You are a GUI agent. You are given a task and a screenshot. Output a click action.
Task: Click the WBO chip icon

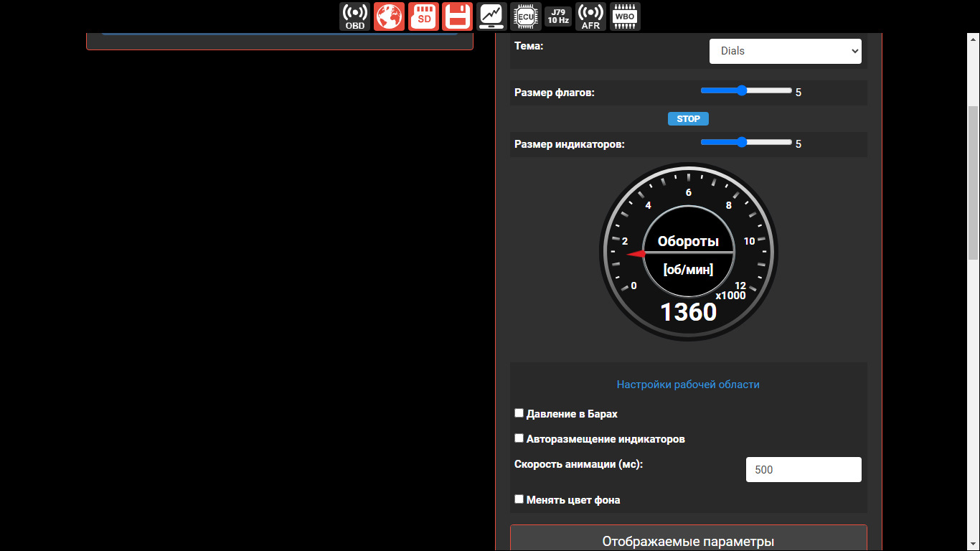tap(625, 17)
